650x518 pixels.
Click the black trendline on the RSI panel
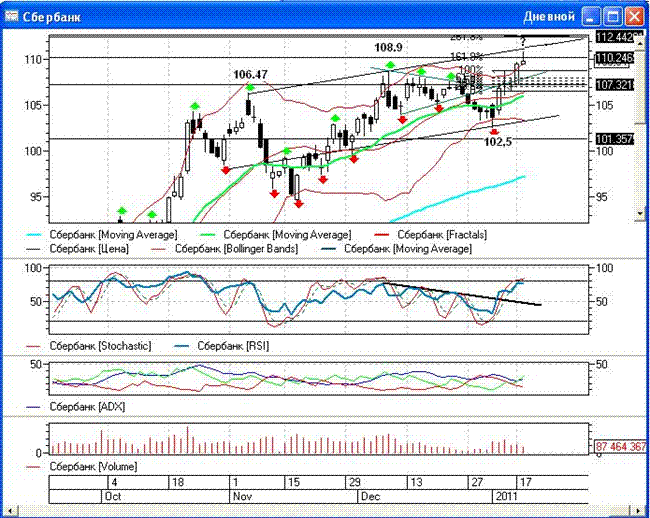463,294
